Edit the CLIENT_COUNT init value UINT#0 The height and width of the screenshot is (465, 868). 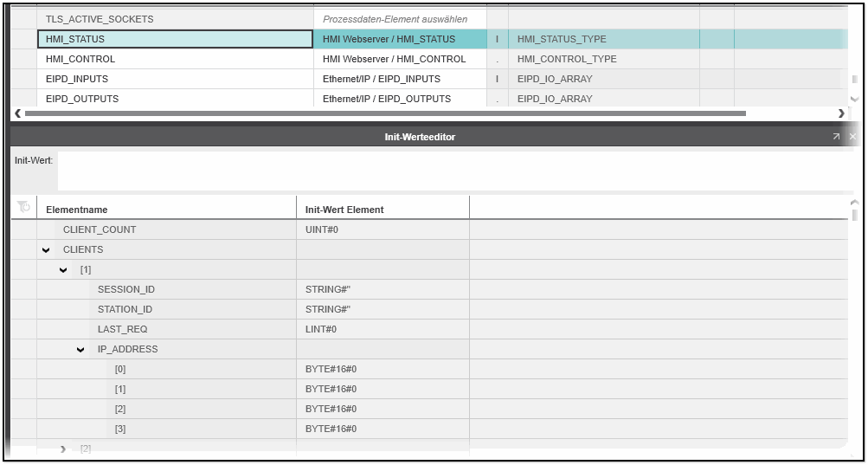click(382, 229)
